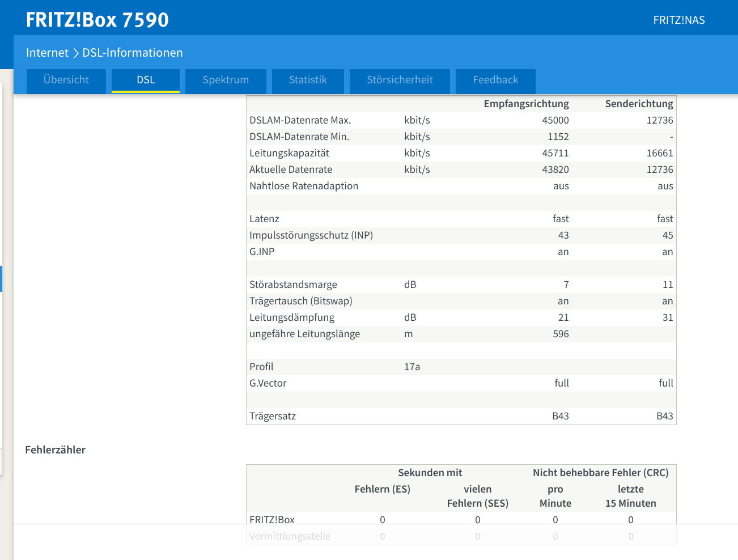
Task: Click the breadcrumb chevron separator
Action: [x=75, y=53]
